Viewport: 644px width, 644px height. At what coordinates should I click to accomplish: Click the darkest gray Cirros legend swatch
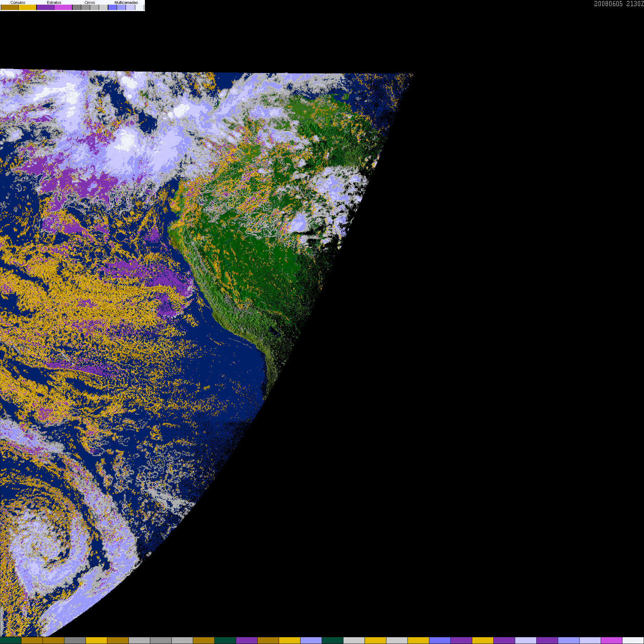pos(77,7)
